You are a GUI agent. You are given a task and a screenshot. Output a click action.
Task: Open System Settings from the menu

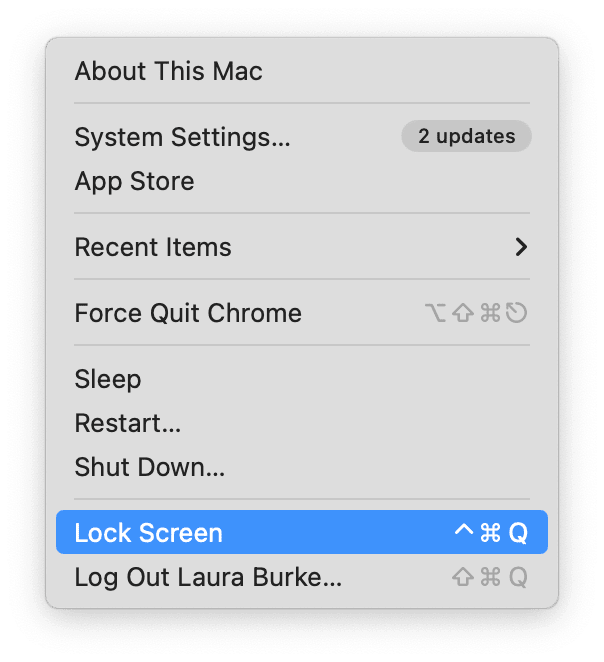(182, 137)
